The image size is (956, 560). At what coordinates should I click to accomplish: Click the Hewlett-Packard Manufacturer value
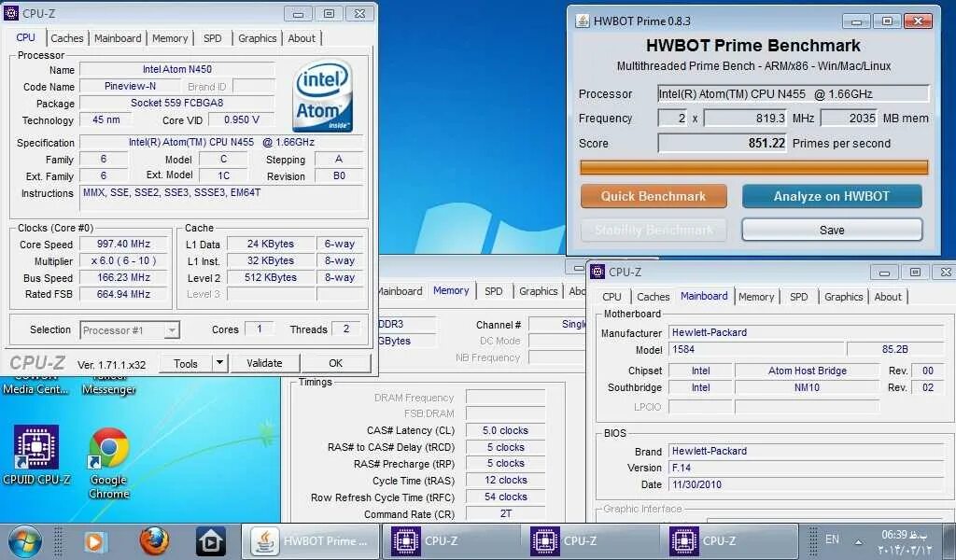[x=807, y=332]
